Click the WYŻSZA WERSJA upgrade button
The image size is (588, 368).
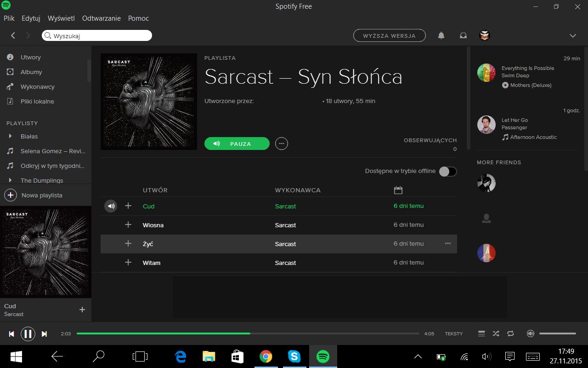click(390, 35)
